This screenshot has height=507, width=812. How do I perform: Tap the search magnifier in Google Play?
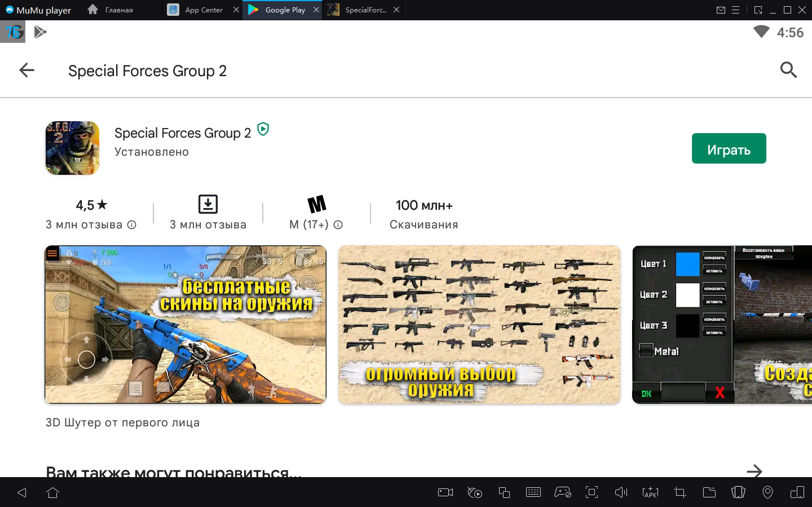(788, 70)
